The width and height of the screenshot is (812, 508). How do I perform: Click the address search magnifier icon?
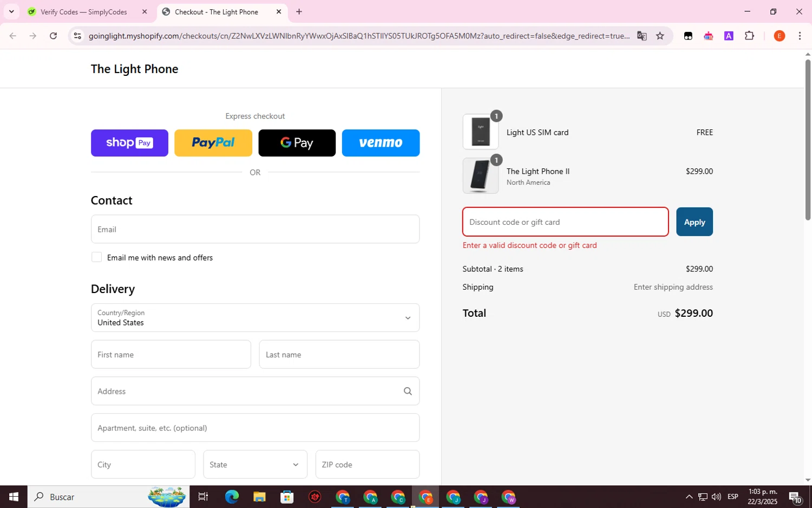(x=408, y=391)
